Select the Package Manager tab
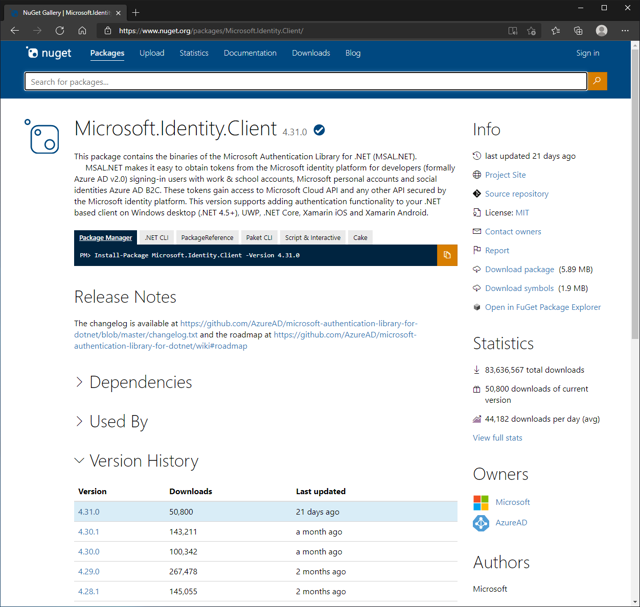Screen dimensions: 640x607 tap(105, 238)
